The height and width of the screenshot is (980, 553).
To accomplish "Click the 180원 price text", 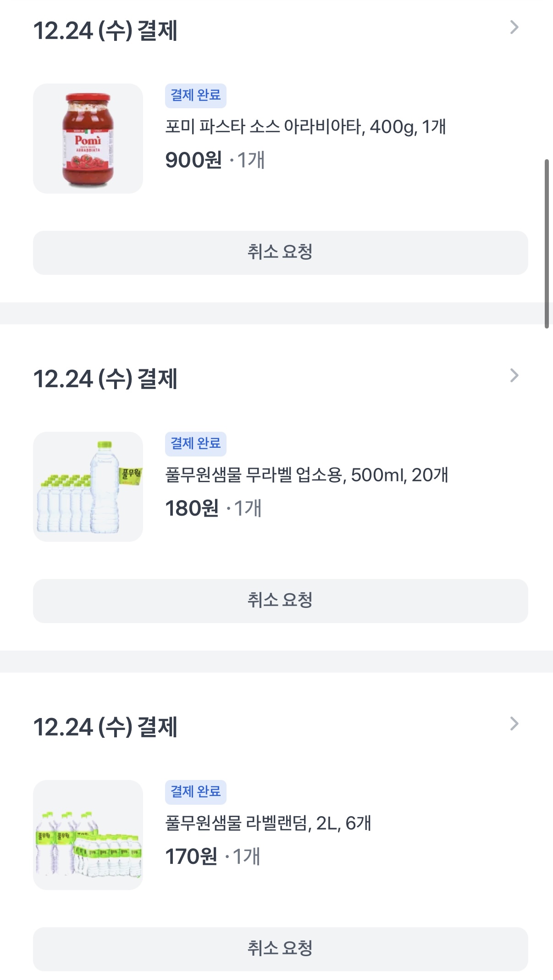I will tap(192, 508).
